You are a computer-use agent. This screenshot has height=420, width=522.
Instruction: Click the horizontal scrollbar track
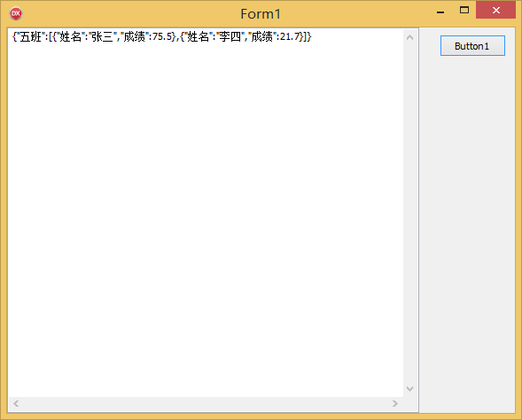206,404
